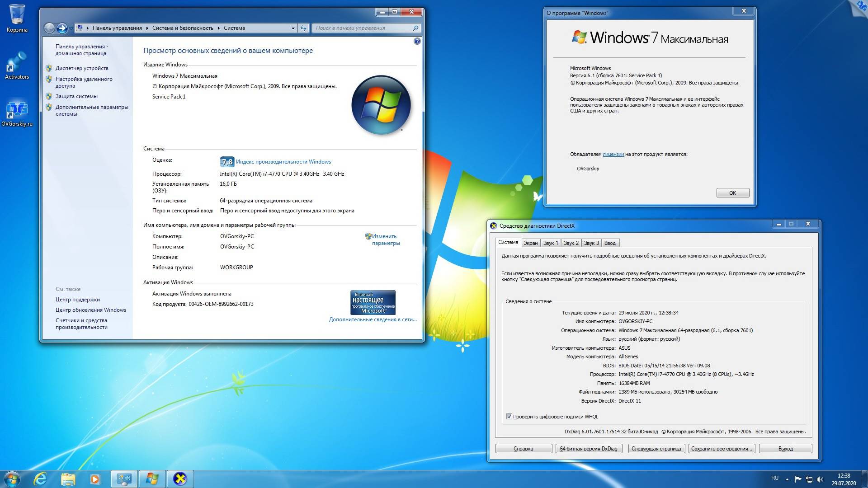Click the 7,8 performance score badge
Viewport: 868px width, 488px height.
point(227,162)
